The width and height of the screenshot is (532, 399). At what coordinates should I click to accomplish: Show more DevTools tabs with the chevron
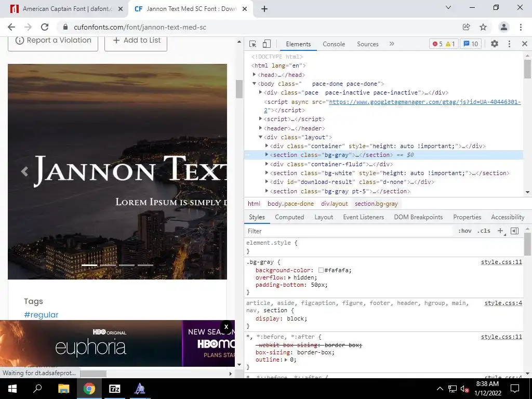coord(392,44)
